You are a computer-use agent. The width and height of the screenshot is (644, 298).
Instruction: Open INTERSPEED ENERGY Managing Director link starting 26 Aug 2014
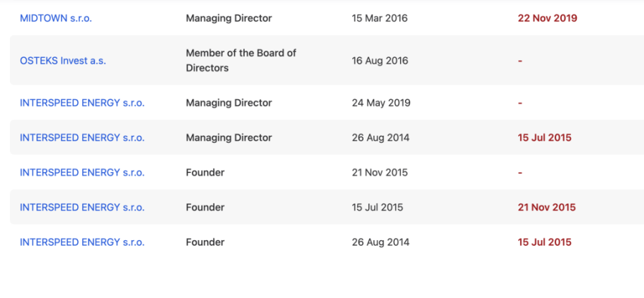click(x=82, y=138)
